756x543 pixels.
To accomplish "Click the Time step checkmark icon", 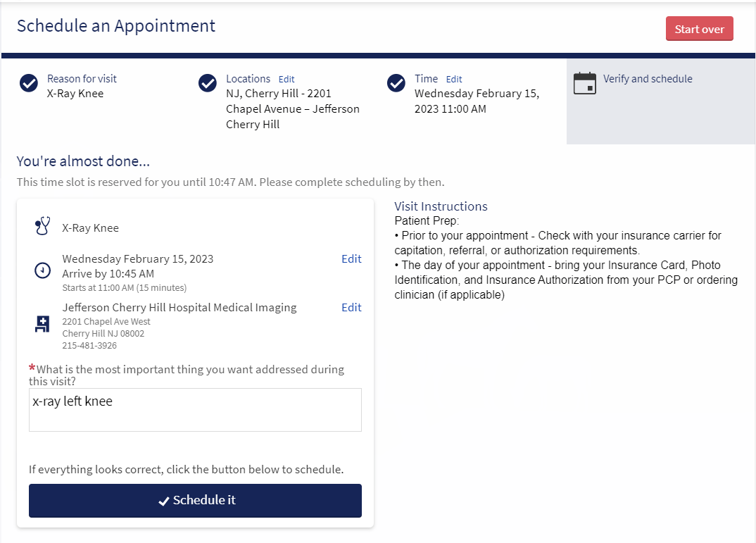I will [396, 83].
